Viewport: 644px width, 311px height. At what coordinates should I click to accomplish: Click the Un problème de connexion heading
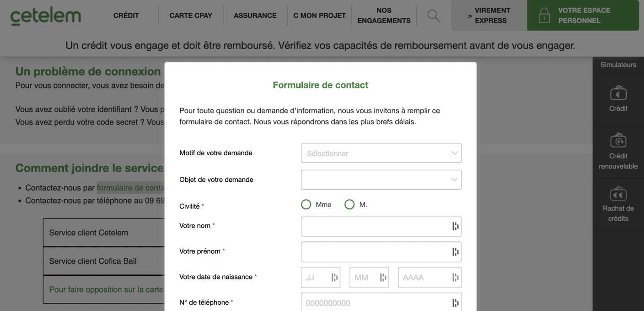88,71
